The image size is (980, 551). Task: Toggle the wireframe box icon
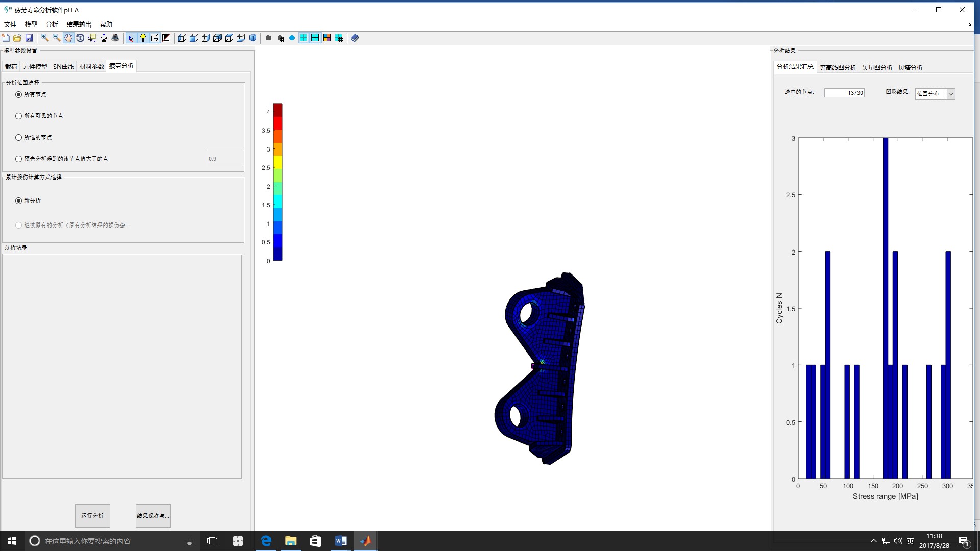(x=155, y=38)
